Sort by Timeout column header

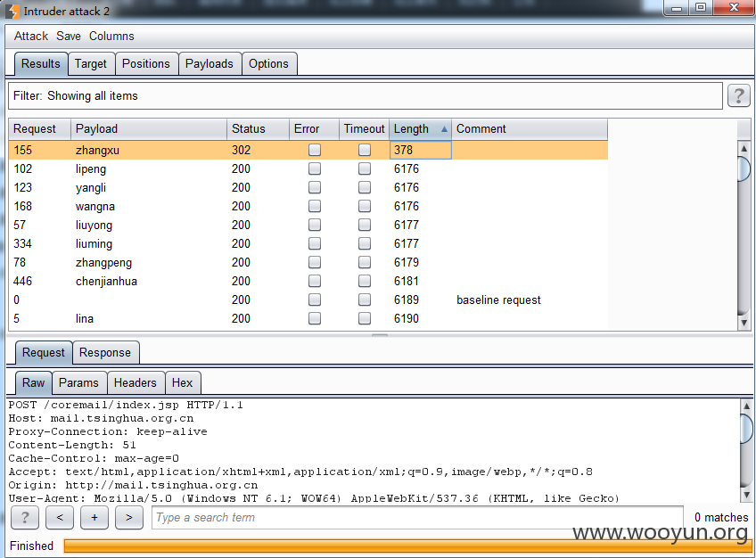364,128
